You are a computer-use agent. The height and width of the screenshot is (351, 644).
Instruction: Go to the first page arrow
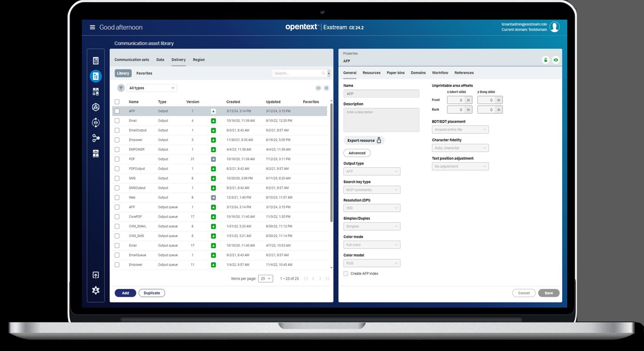306,278
